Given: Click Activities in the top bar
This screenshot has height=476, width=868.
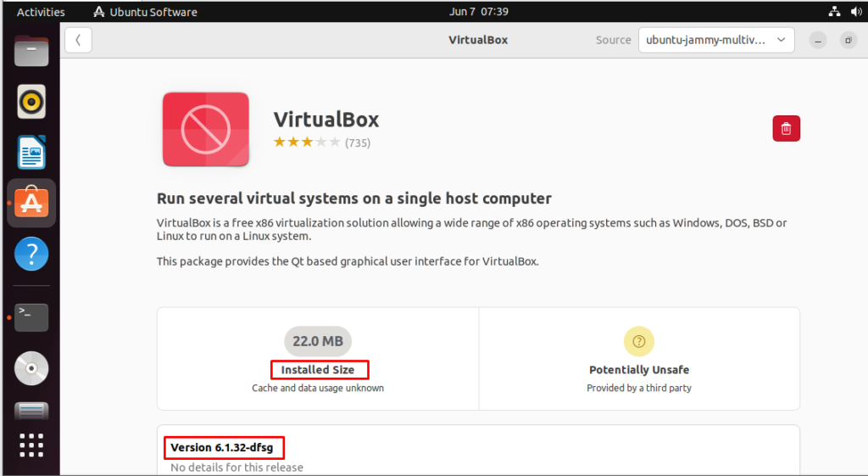Looking at the screenshot, I should [41, 12].
